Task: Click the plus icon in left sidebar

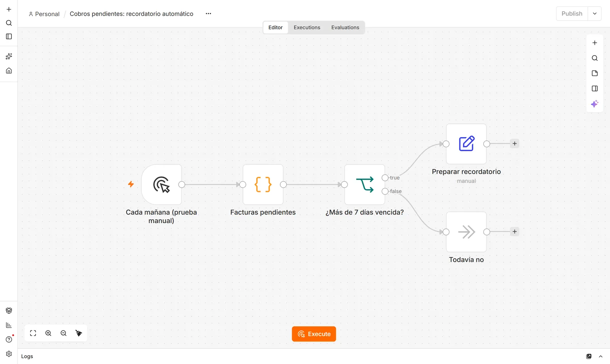Action: click(9, 9)
